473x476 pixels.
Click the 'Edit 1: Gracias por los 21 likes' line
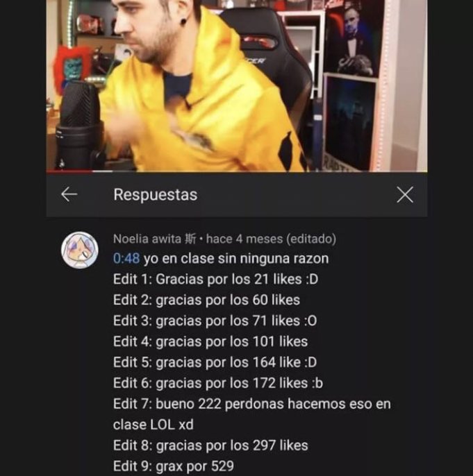(x=216, y=279)
